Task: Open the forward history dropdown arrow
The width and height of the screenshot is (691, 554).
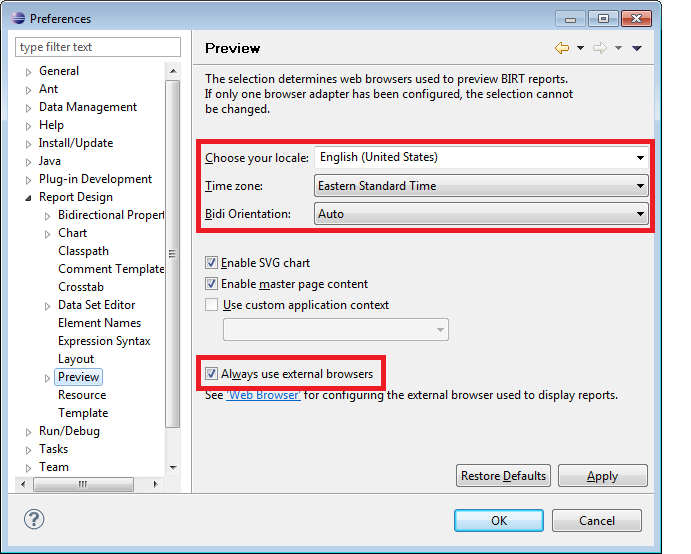Action: 618,48
